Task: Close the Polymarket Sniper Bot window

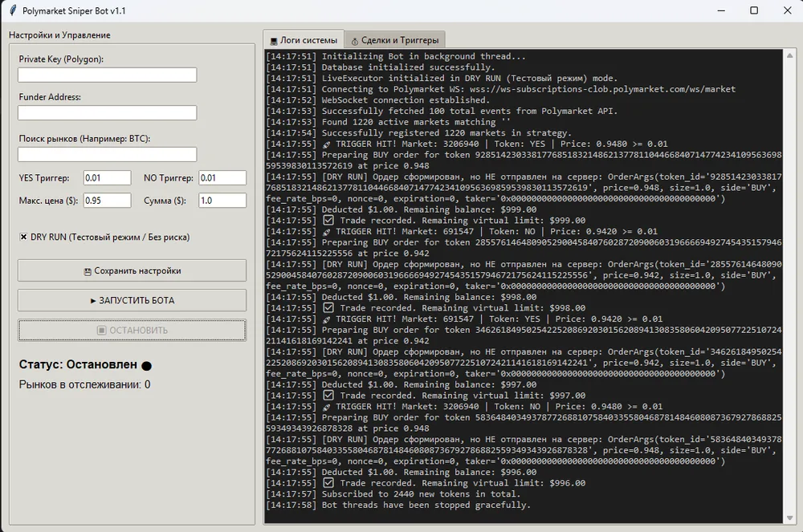Action: pos(787,10)
